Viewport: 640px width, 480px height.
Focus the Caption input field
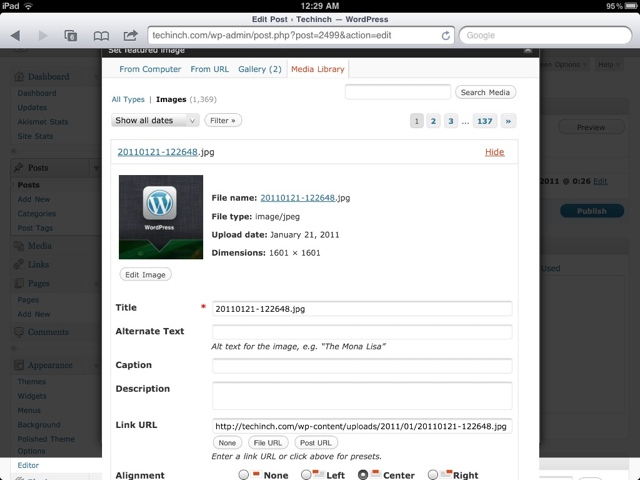362,366
